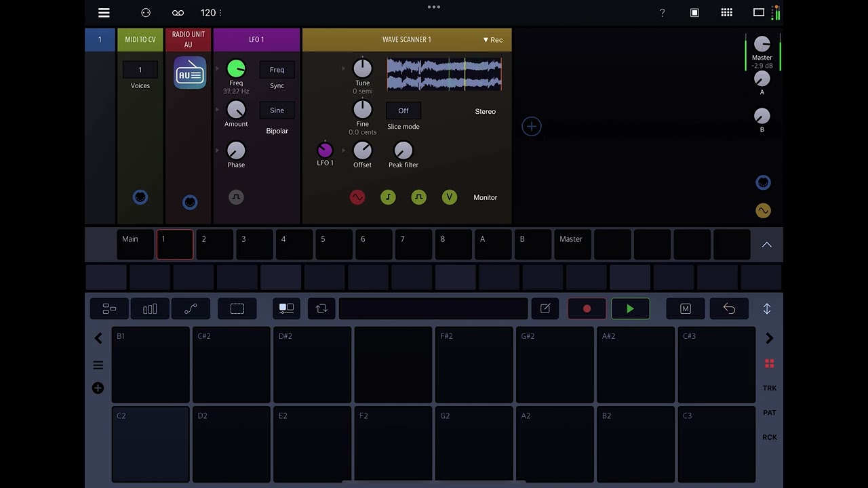Tap the F#2 pad
868x488 pixels.
click(474, 365)
